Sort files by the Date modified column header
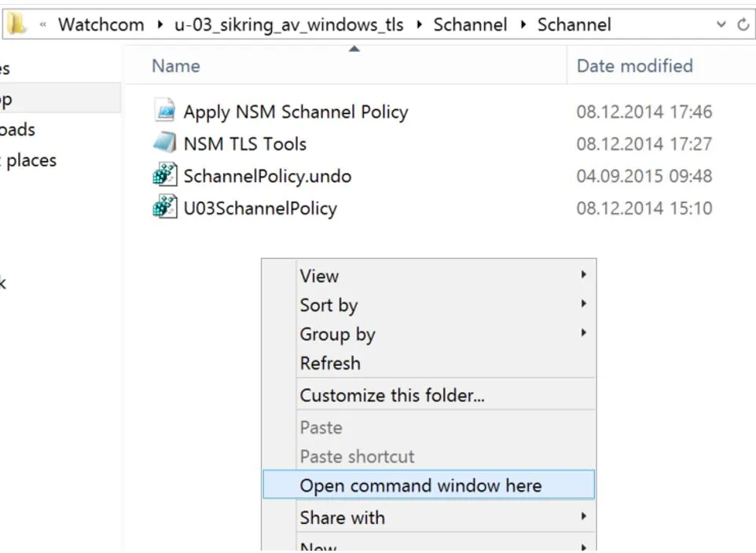This screenshot has width=756, height=553. (x=634, y=66)
